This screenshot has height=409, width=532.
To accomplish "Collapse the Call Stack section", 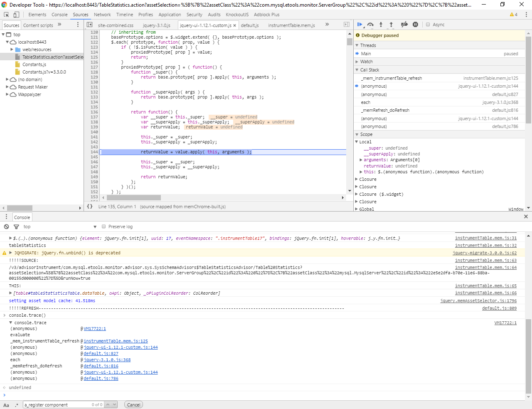I will click(x=369, y=70).
